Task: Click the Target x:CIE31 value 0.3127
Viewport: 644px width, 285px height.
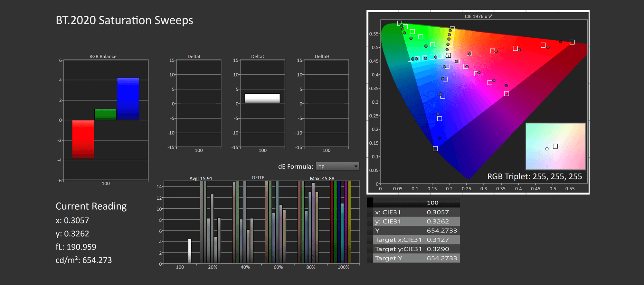Action: pos(438,240)
